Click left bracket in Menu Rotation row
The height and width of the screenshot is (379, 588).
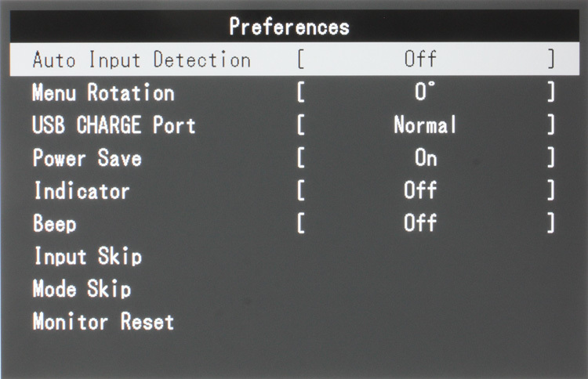(x=301, y=92)
